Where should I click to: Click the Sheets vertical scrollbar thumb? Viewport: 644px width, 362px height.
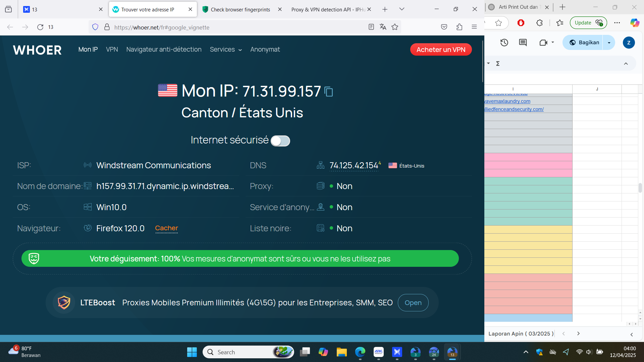tap(640, 188)
